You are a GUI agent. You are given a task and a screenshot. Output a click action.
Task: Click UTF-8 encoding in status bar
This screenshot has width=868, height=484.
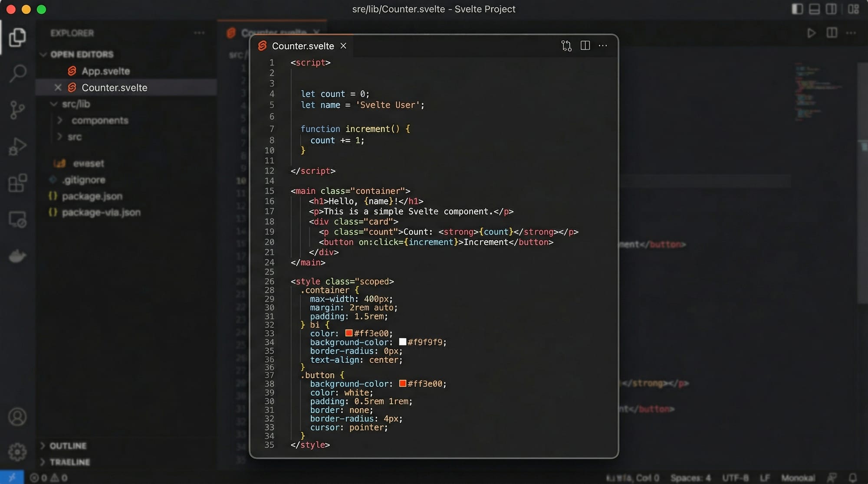click(x=735, y=477)
